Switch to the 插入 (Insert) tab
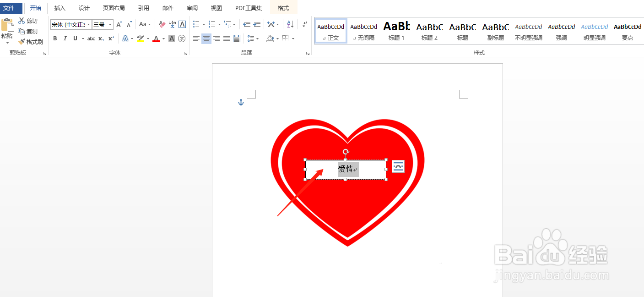 coord(60,8)
